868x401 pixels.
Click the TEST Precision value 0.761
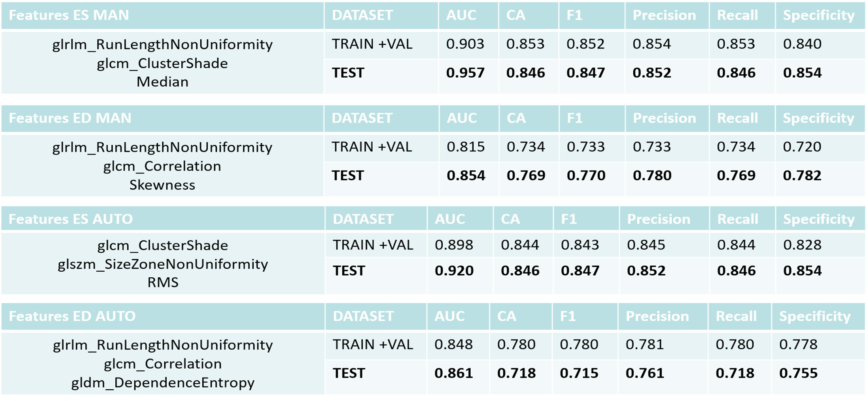tap(645, 373)
